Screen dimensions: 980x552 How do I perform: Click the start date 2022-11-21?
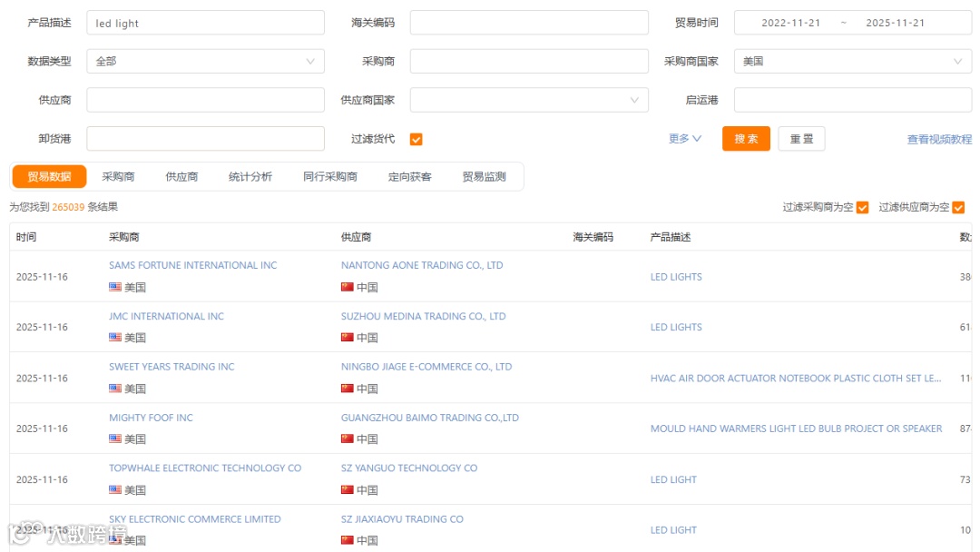coord(790,23)
